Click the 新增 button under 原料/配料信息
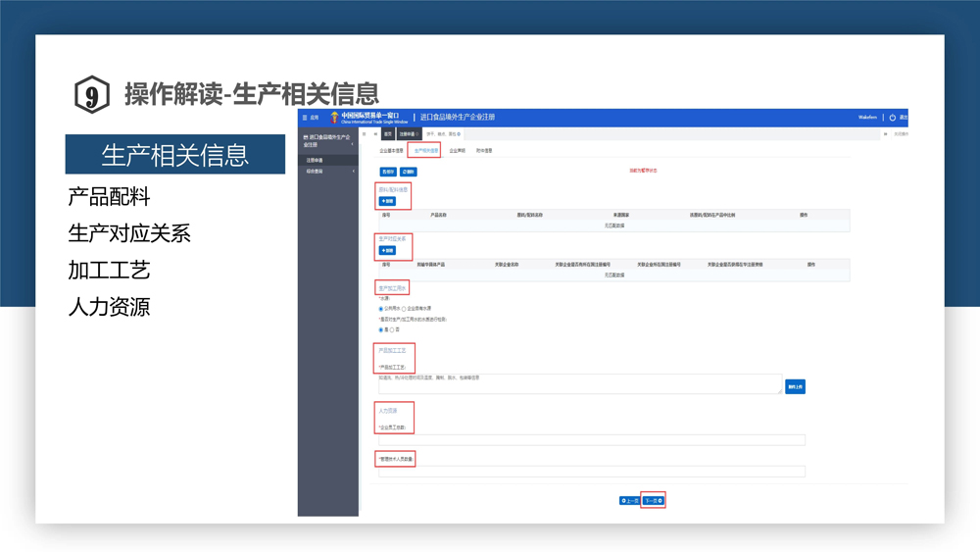 coord(387,201)
